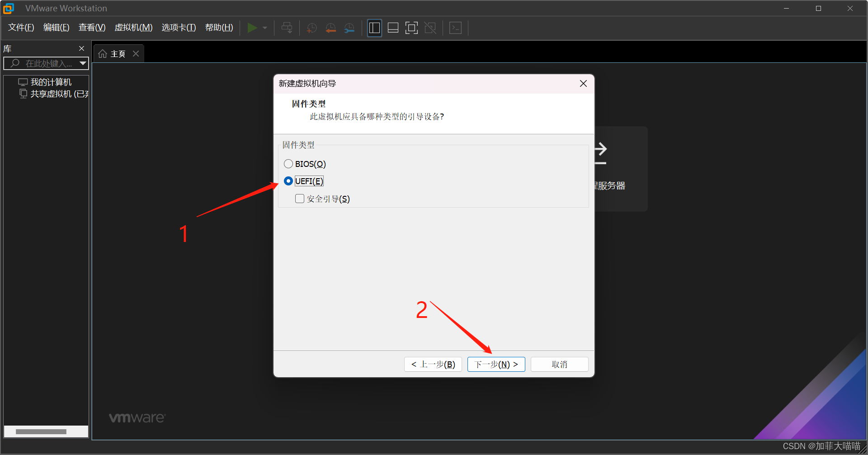The image size is (868, 455).
Task: Click the Unity mode toolbar icon
Action: (x=430, y=28)
